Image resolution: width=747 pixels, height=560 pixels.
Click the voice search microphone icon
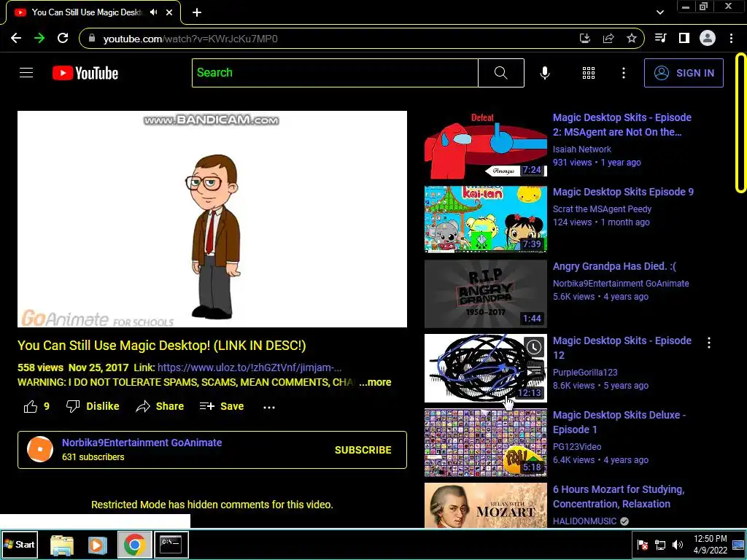545,73
